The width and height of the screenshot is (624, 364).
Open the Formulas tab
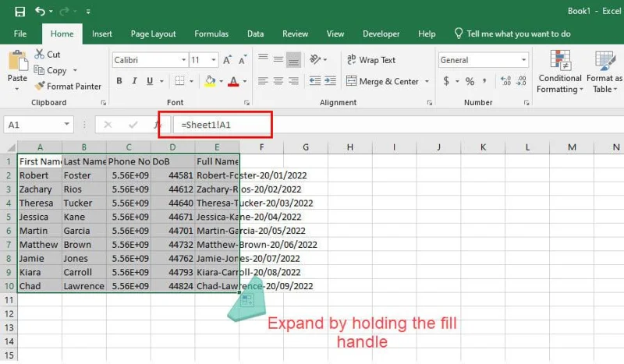(211, 34)
